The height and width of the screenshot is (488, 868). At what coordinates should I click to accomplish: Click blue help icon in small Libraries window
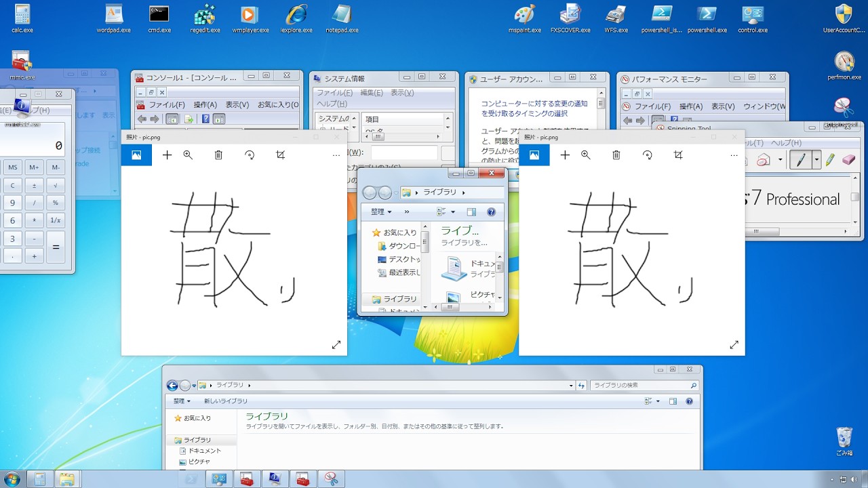[492, 212]
